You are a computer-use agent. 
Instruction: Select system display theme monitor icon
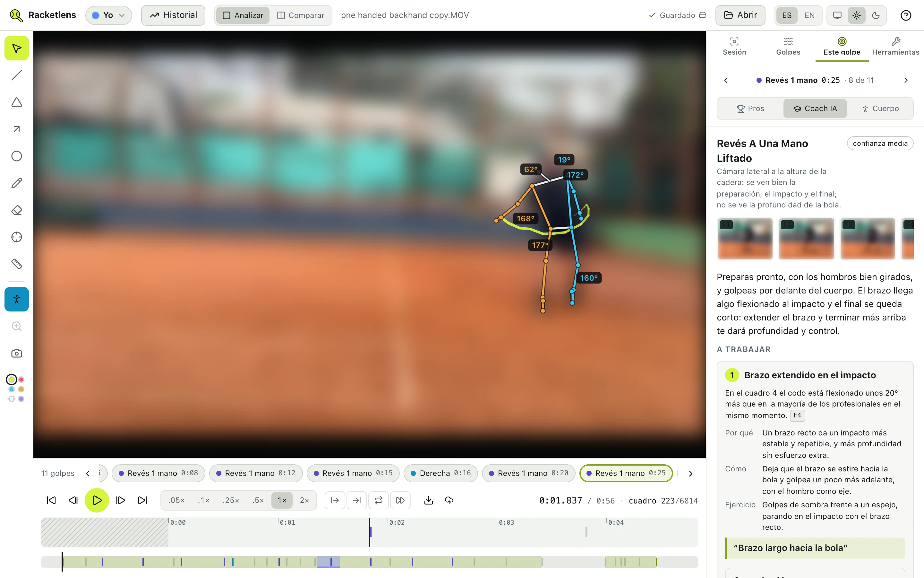point(837,15)
